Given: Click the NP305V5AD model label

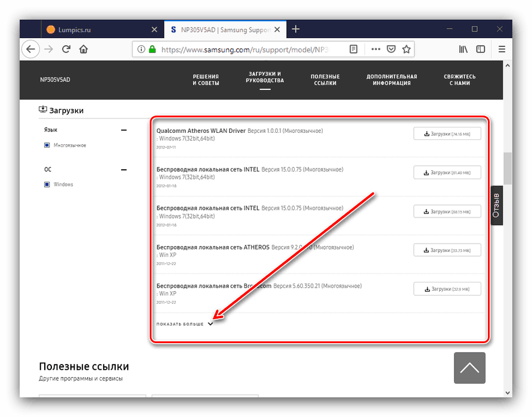Looking at the screenshot, I should [55, 80].
